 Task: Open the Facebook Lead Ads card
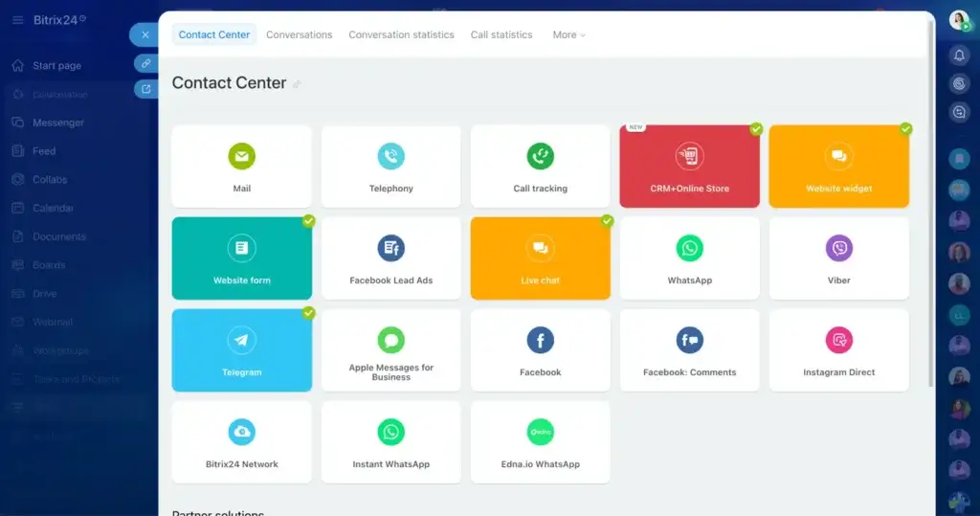[x=390, y=258]
